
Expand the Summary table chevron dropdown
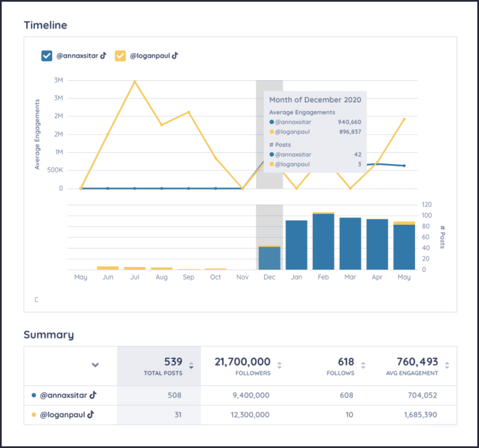95,365
